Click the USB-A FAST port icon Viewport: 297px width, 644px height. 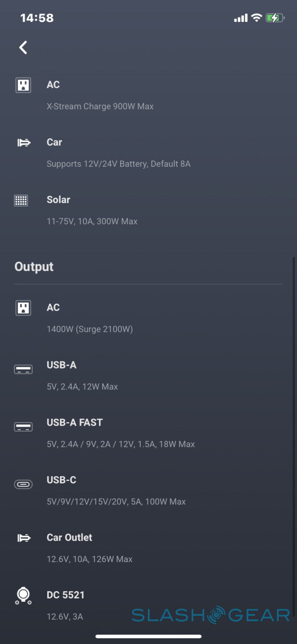23,427
